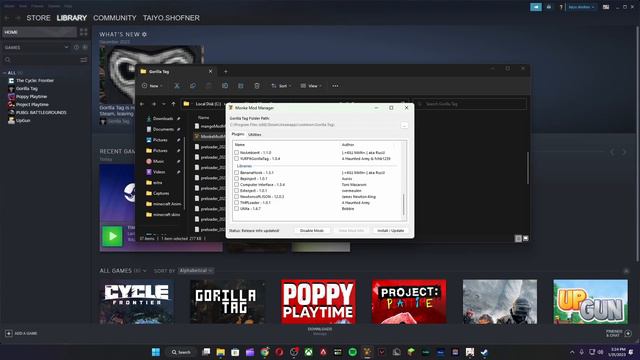The height and width of the screenshot is (360, 640).
Task: Click the green Play button on recent game
Action: pos(112,236)
